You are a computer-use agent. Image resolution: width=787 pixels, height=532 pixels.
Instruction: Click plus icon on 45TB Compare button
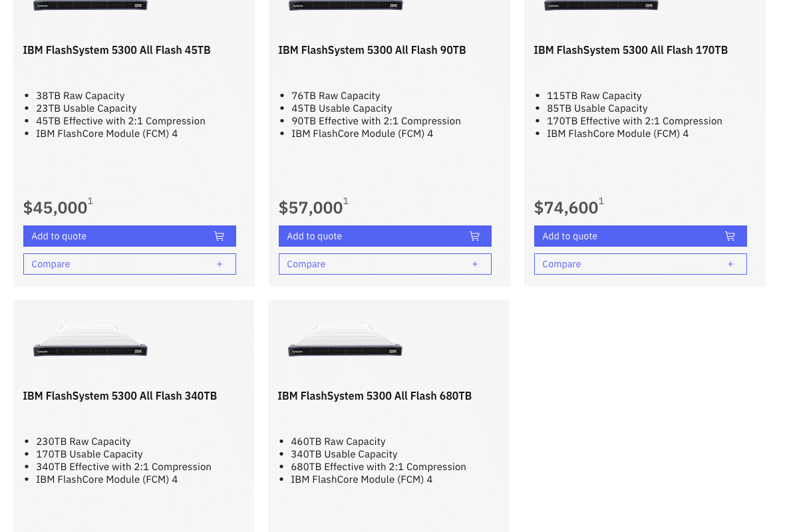point(220,264)
